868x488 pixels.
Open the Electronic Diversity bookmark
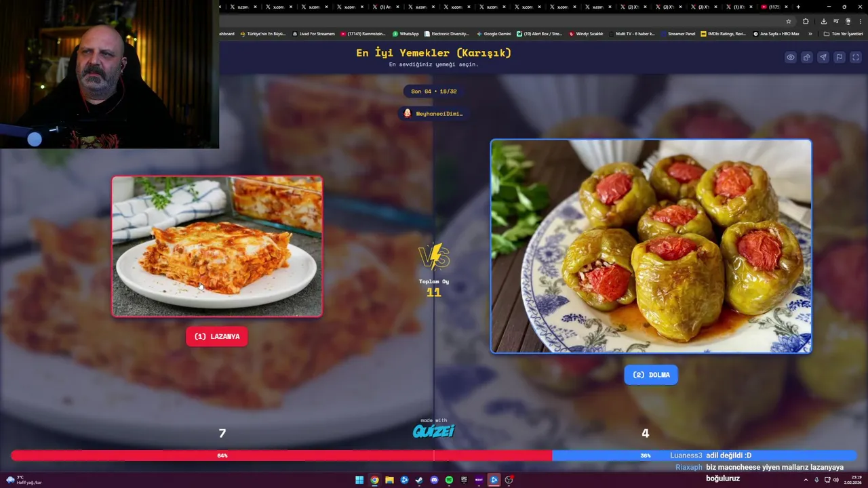tap(446, 33)
